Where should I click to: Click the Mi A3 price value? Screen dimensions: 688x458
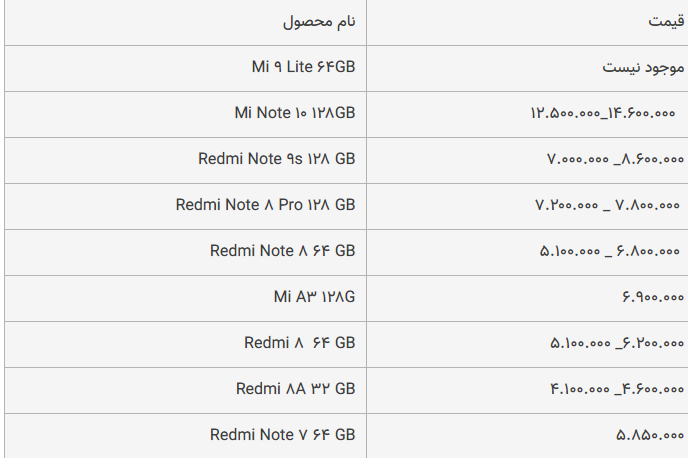pos(653,297)
